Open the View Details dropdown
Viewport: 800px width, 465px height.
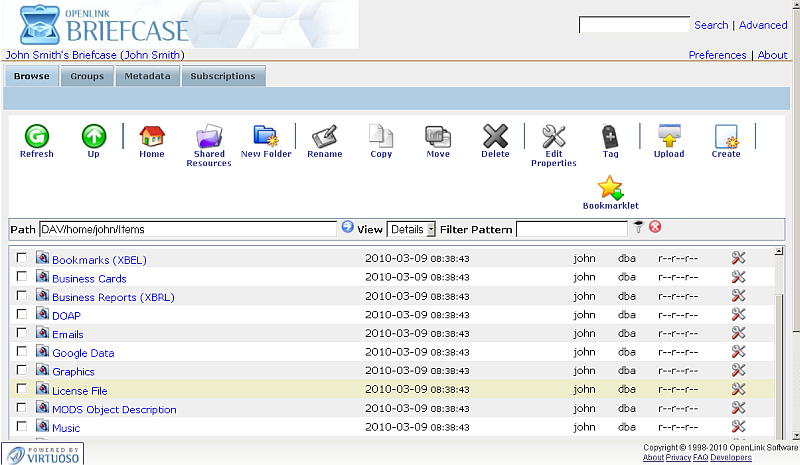[412, 229]
